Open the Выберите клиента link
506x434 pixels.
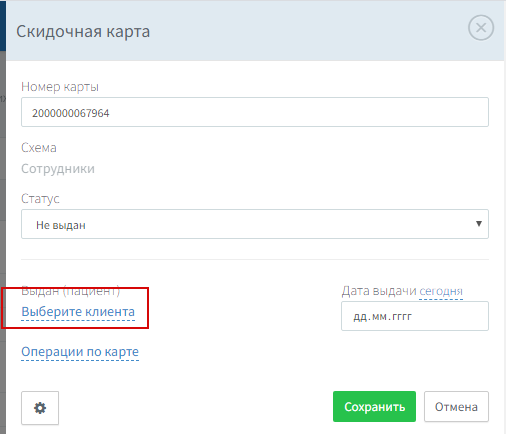[x=78, y=312]
